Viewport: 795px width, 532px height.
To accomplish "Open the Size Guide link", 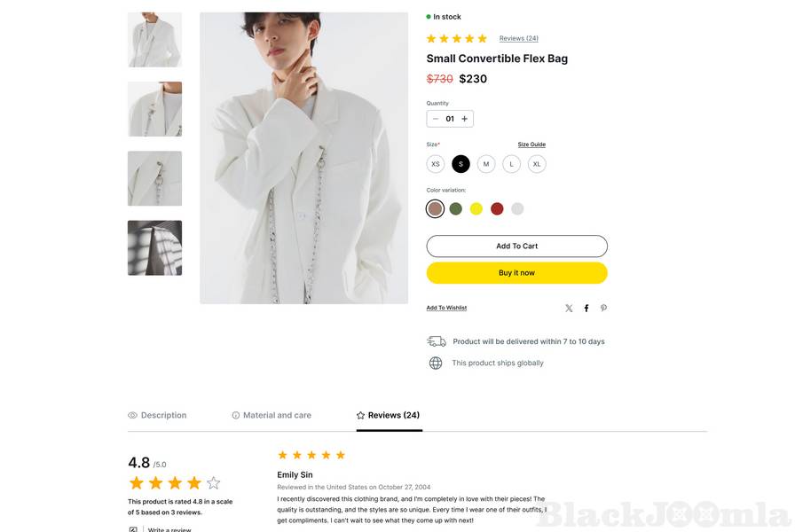I will click(531, 145).
